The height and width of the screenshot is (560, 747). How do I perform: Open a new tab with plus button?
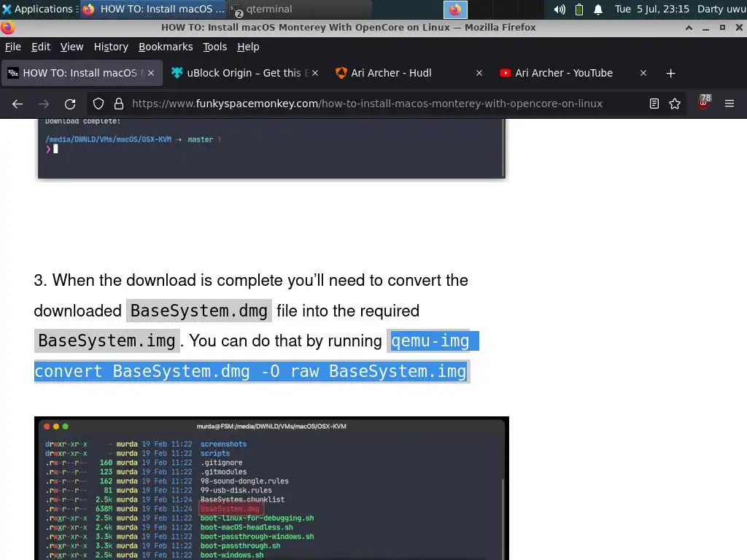671,74
